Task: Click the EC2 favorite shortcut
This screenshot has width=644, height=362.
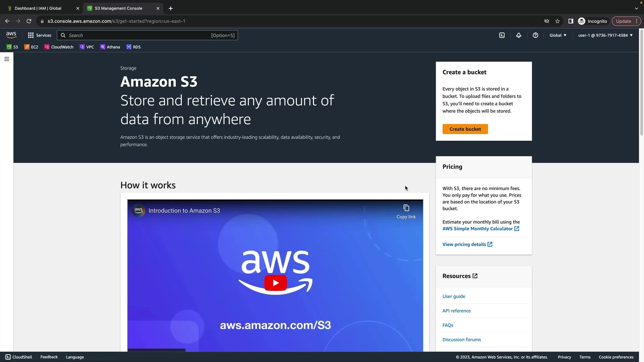Action: [31, 47]
